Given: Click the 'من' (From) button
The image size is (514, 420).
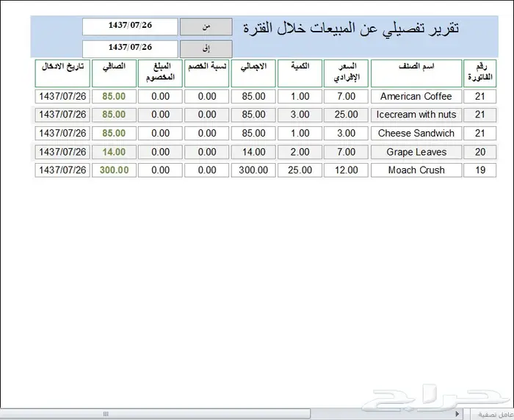Looking at the screenshot, I should click(x=206, y=26).
